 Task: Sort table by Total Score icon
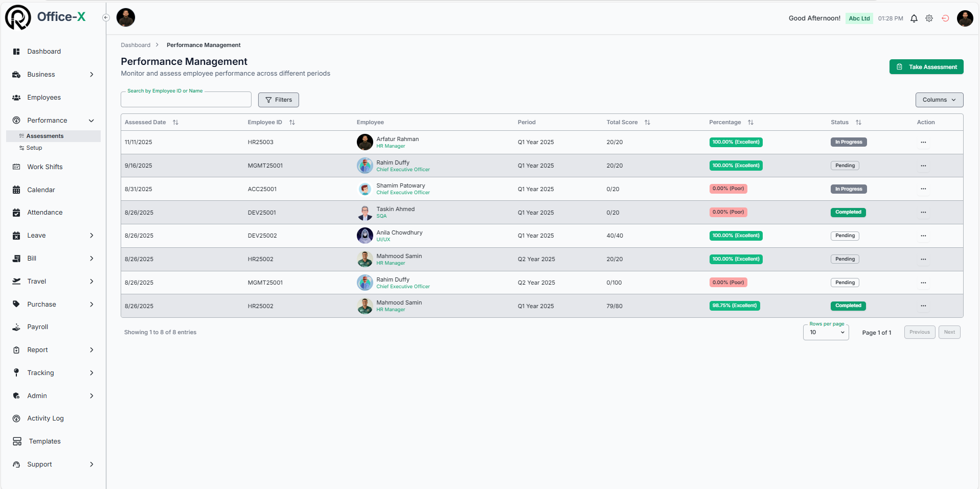coord(647,123)
